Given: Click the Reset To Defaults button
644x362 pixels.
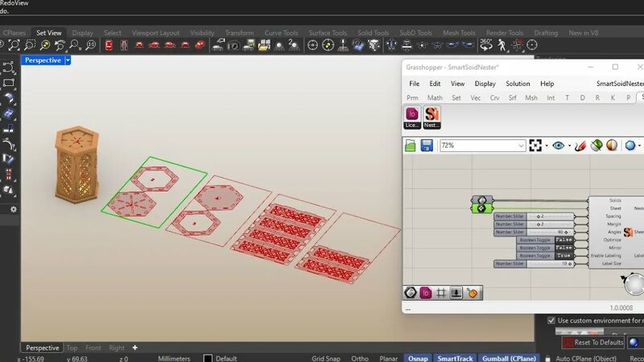Looking at the screenshot, I should point(593,343).
